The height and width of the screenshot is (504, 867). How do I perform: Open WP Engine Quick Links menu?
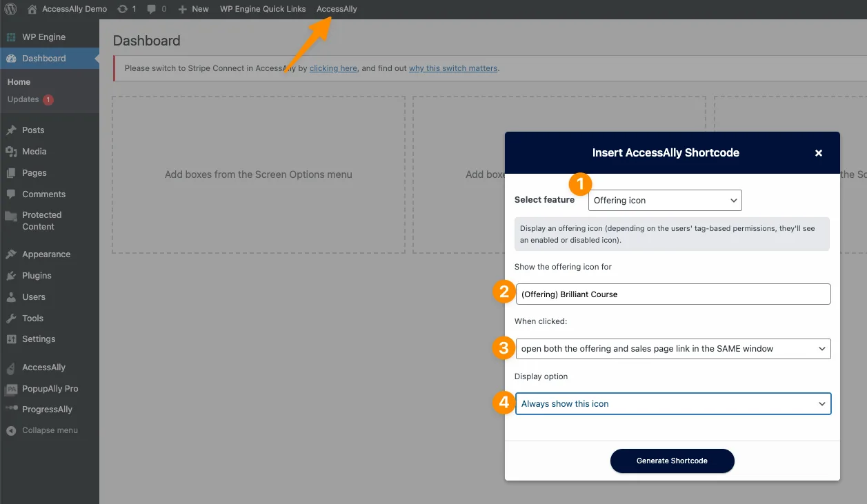pyautogui.click(x=263, y=9)
